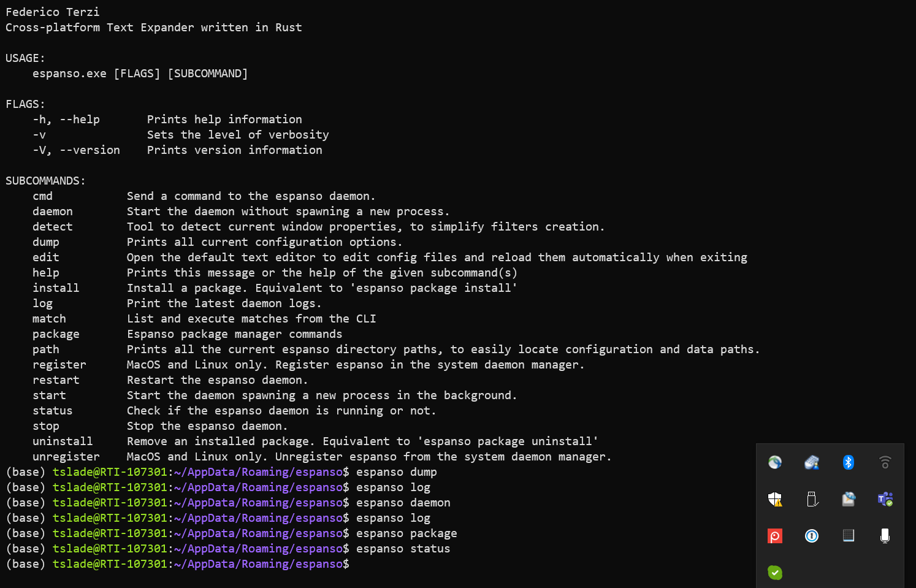This screenshot has height=588, width=916.
Task: Open the Cisco AnyConnect VPN tray icon
Action: [x=775, y=462]
